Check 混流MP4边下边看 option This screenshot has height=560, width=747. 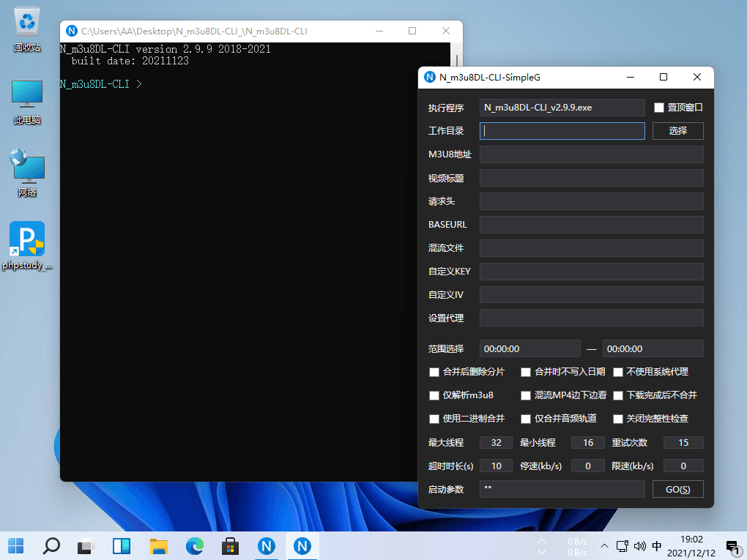(x=526, y=395)
